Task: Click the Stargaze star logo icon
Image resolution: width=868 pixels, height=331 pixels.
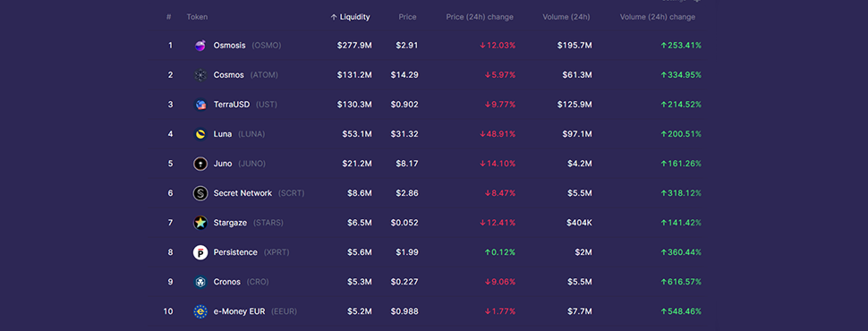Action: click(x=200, y=223)
